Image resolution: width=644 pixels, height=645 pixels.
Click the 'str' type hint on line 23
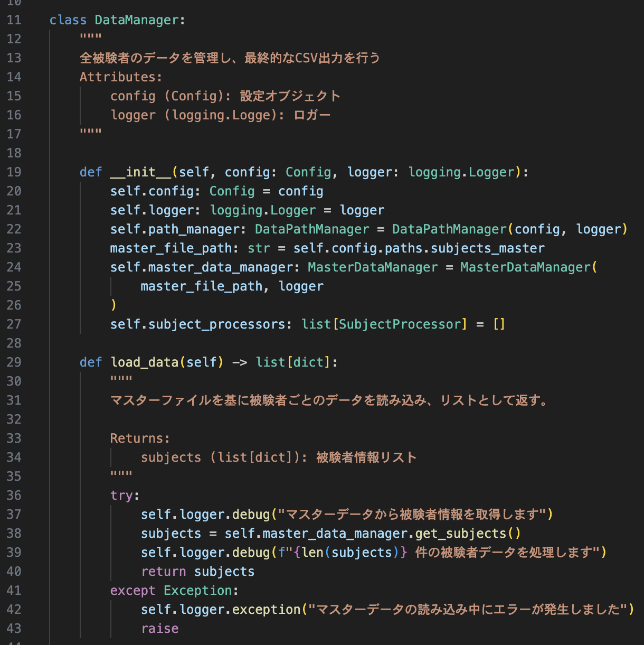point(259,248)
